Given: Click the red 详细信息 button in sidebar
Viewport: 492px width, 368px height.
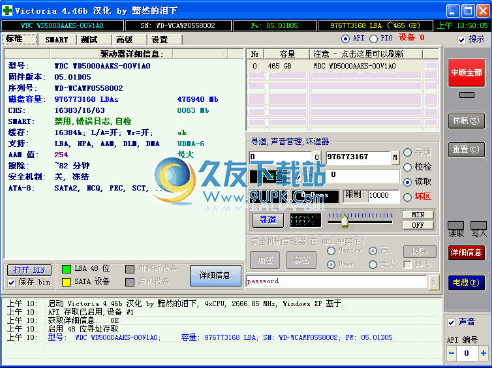Looking at the screenshot, I should (466, 253).
